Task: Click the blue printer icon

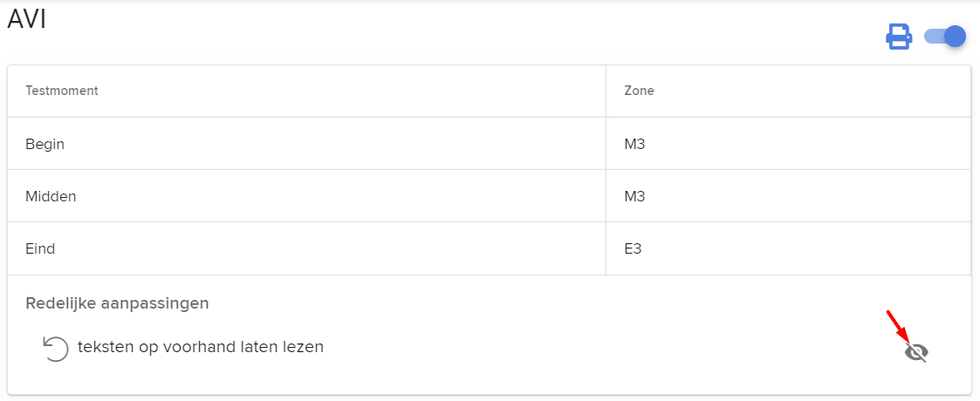Action: click(899, 37)
